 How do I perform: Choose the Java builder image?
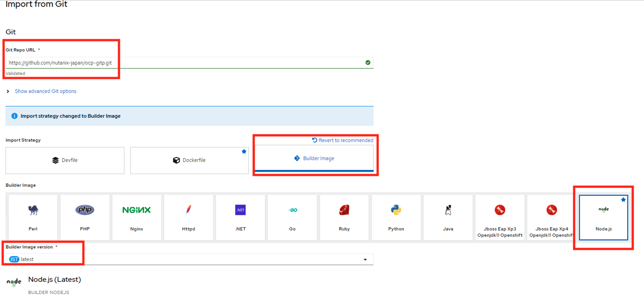[448, 217]
